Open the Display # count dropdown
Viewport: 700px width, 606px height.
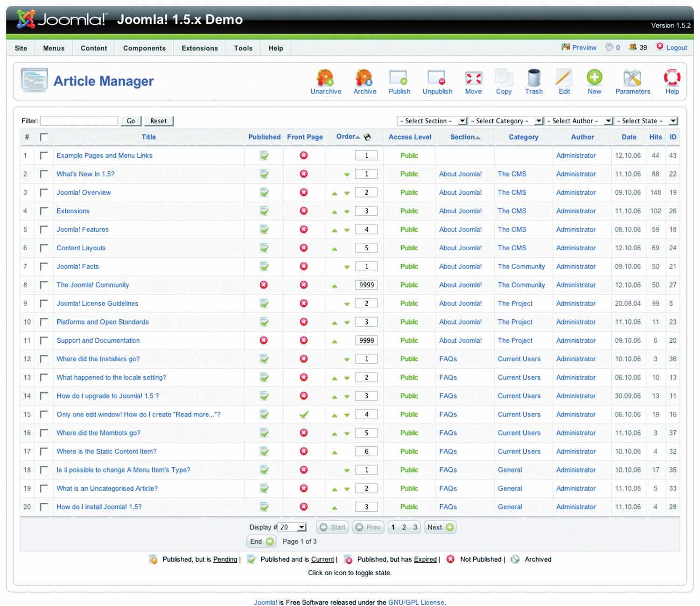292,527
